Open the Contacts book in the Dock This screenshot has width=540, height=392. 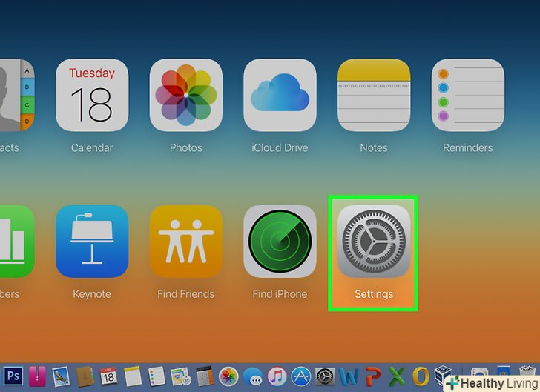(85, 376)
